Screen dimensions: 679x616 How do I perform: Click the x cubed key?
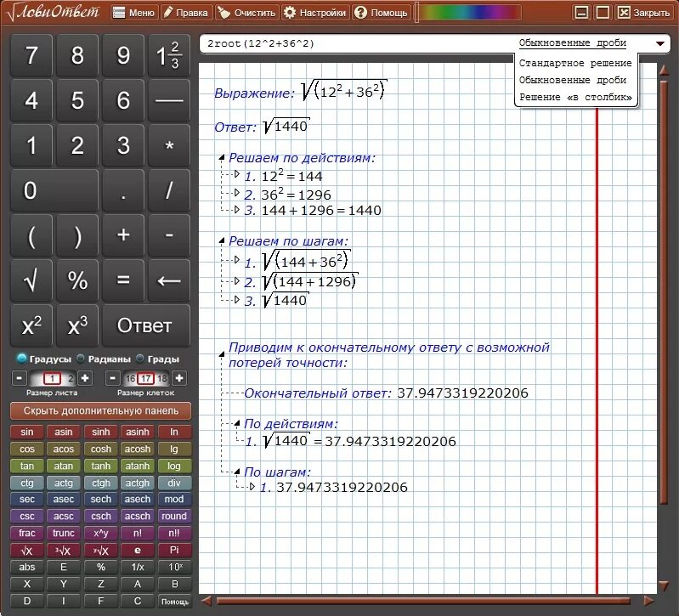coord(77,325)
